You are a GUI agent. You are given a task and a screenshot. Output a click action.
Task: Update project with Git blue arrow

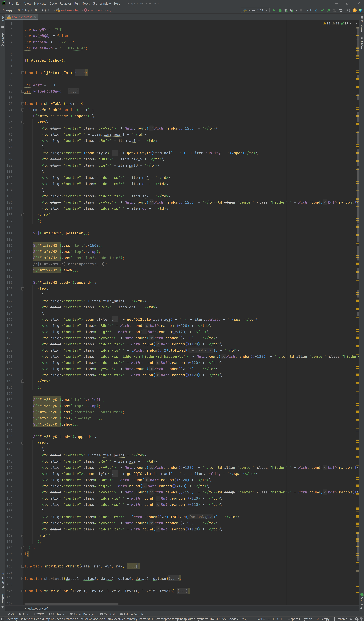point(316,10)
